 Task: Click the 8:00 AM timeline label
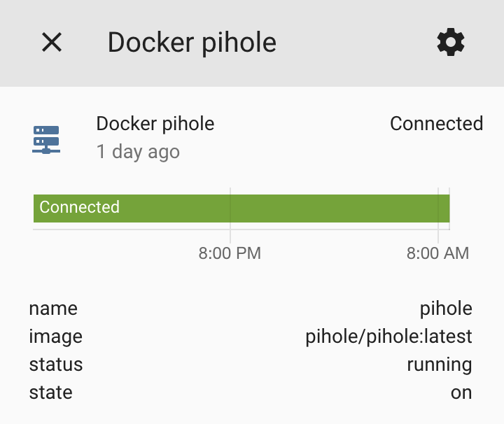437,253
